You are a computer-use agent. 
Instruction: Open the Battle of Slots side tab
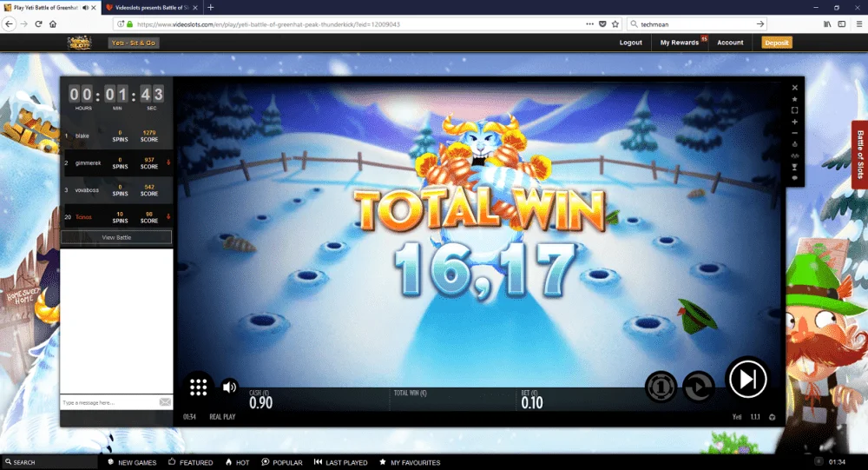point(859,155)
